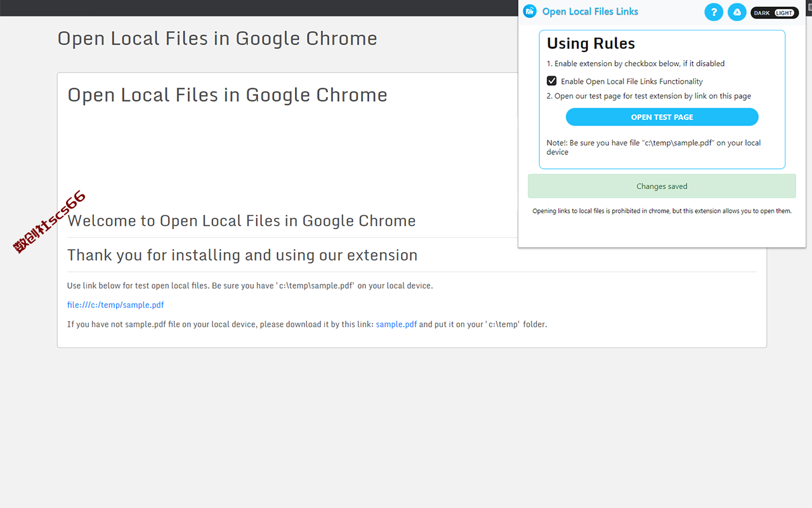
Task: Click the question mark help icon
Action: [714, 12]
